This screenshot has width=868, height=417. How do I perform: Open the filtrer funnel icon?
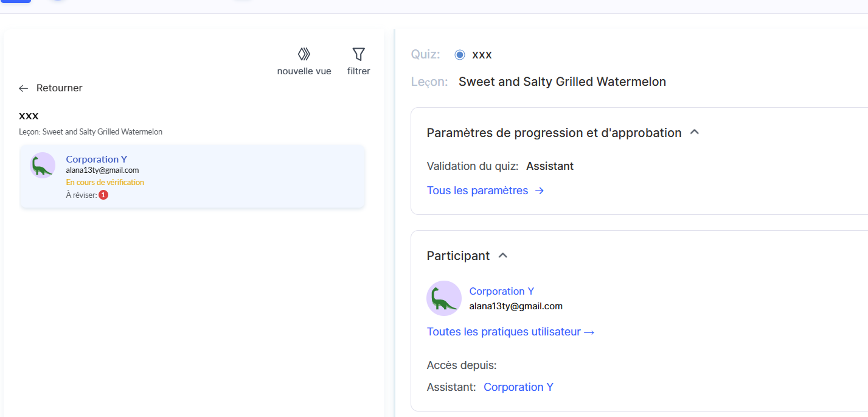359,54
